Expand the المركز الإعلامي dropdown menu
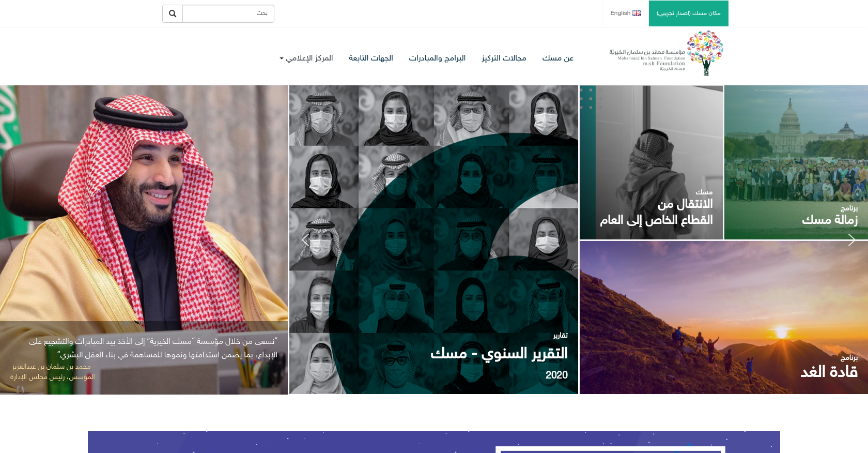 [306, 58]
